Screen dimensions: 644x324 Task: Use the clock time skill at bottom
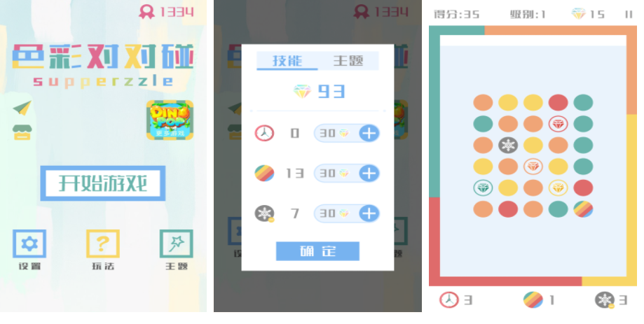click(449, 300)
